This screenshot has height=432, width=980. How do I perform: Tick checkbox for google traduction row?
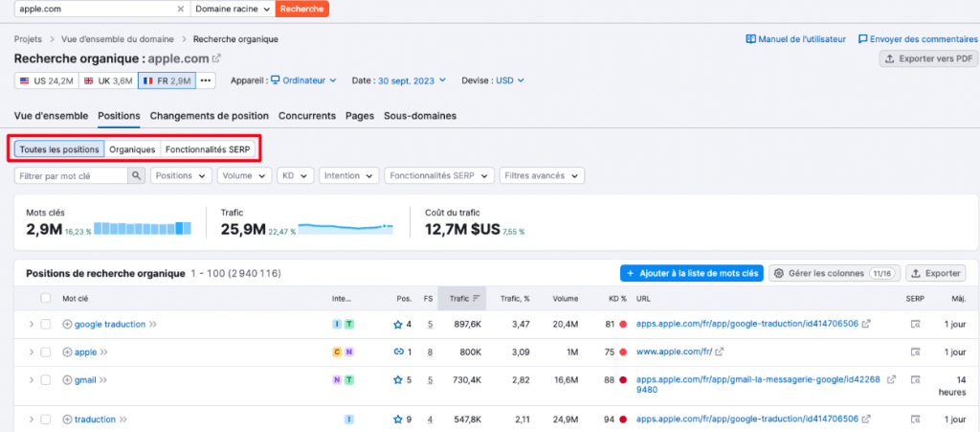[x=46, y=325]
